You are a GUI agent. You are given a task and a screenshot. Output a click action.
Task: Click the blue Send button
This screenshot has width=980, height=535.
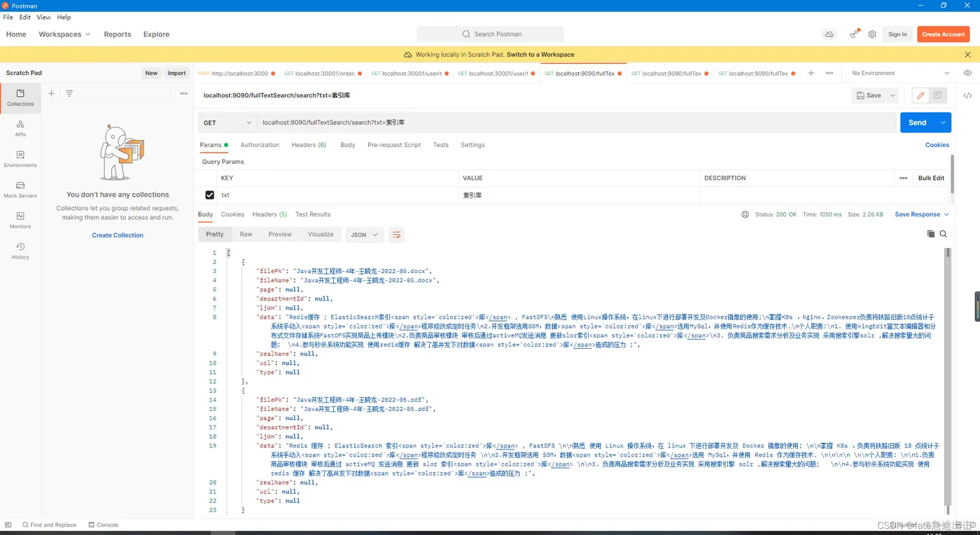918,123
